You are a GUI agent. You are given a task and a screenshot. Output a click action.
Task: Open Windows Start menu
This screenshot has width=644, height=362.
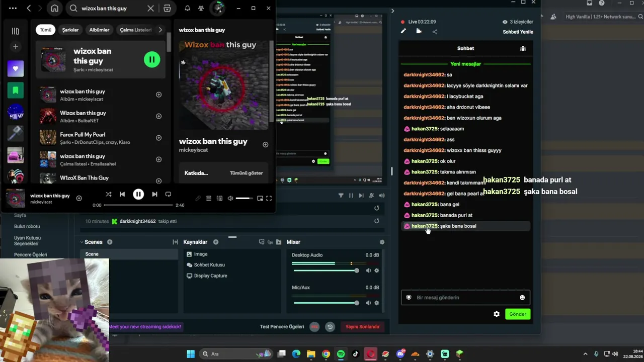[191, 354]
